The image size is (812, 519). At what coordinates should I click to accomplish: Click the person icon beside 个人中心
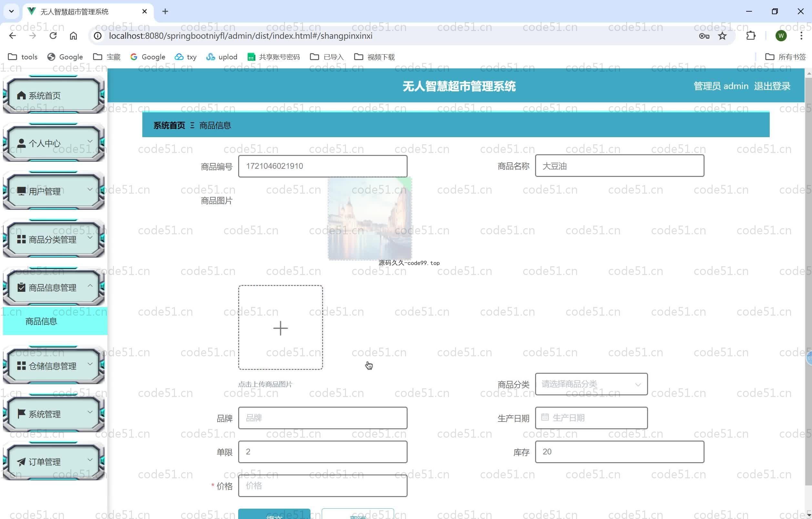21,143
